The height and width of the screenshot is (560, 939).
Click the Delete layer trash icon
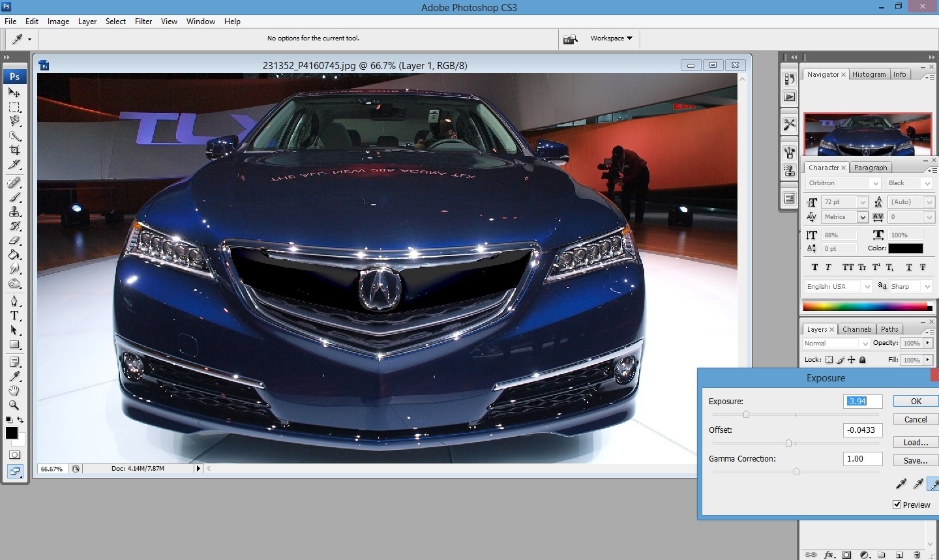tap(917, 555)
